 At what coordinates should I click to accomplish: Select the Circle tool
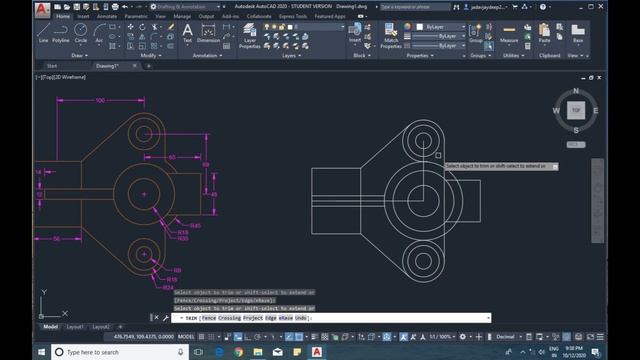[80, 33]
